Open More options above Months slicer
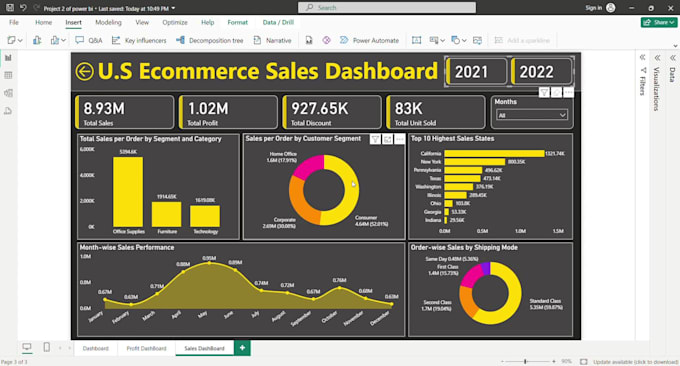Image resolution: width=680 pixels, height=366 pixels. [x=569, y=92]
